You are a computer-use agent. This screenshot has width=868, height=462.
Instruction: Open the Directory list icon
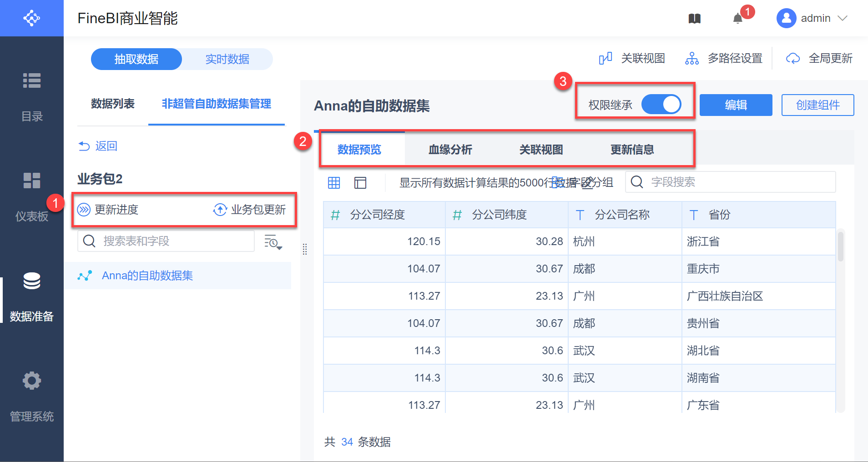pos(32,80)
